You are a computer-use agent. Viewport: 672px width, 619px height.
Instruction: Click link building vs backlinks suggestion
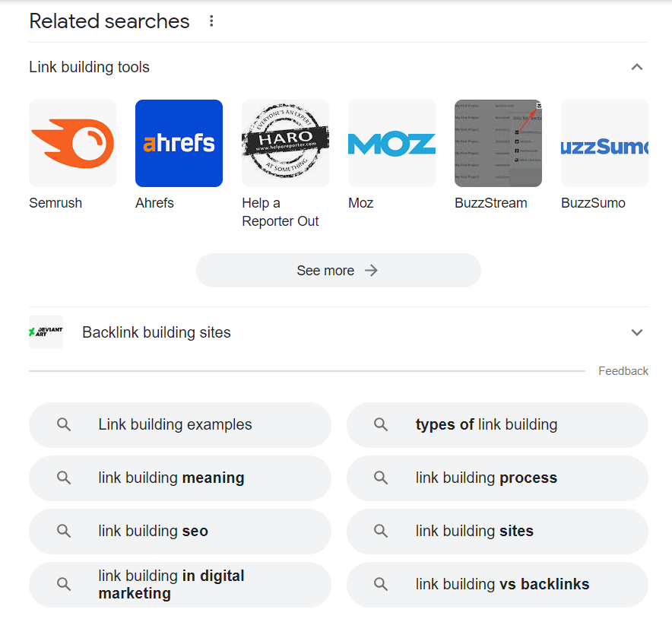[497, 585]
